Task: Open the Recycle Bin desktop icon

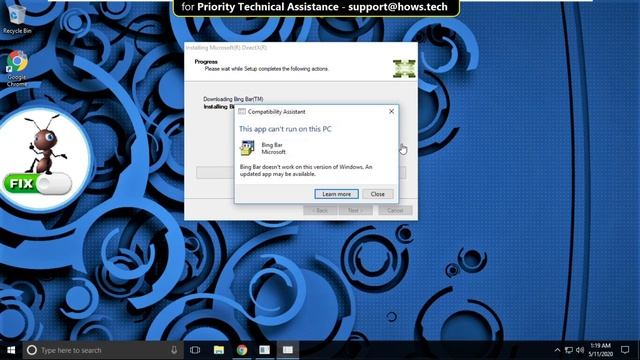Action: pyautogui.click(x=16, y=18)
